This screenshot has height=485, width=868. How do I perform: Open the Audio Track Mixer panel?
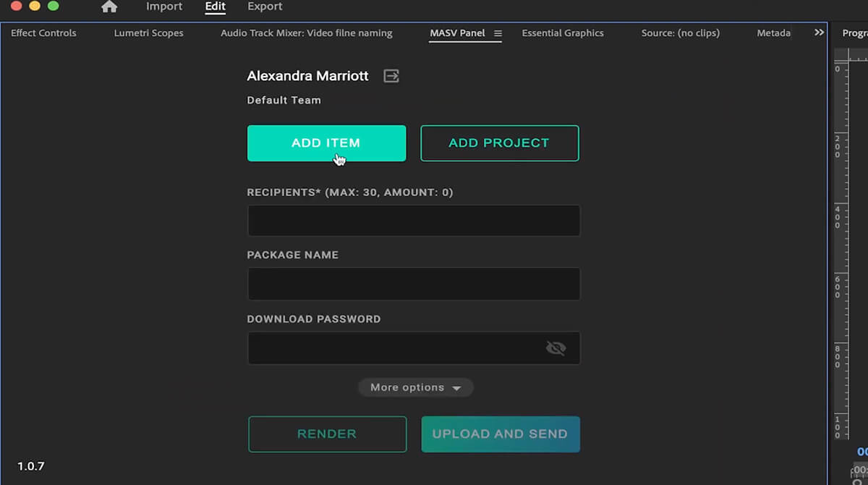coord(307,33)
